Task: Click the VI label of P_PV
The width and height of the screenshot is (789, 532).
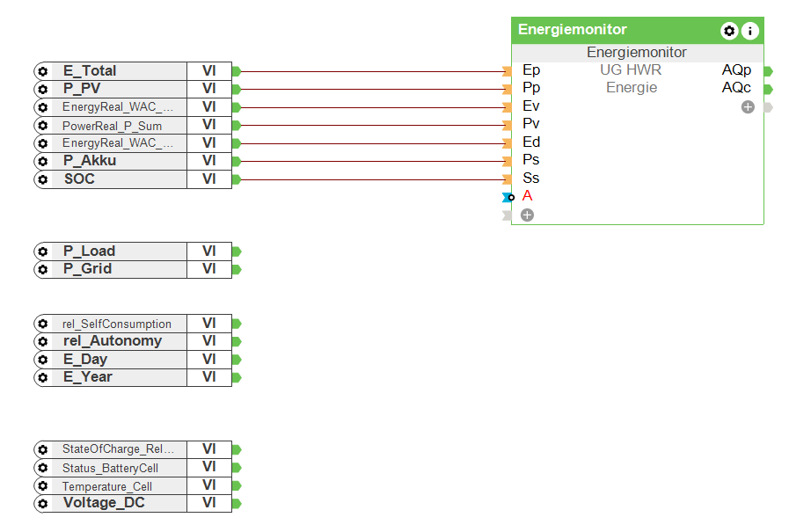Action: [209, 89]
